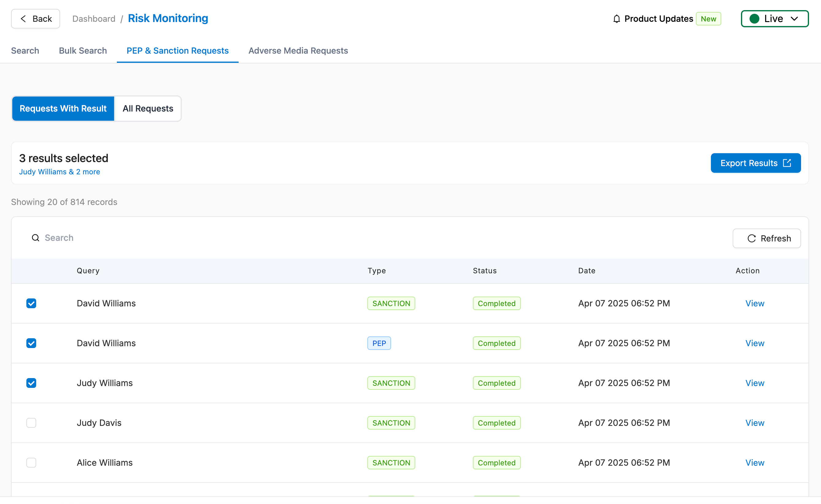The image size is (821, 504).
Task: Click the Judy Davis query name
Action: 99,423
